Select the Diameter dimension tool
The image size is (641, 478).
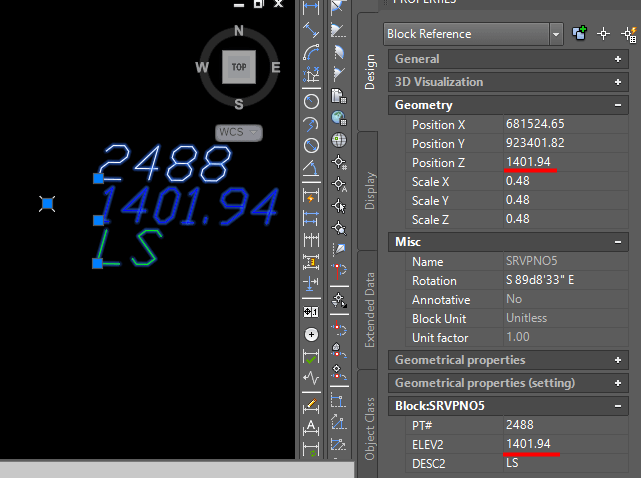click(x=311, y=146)
